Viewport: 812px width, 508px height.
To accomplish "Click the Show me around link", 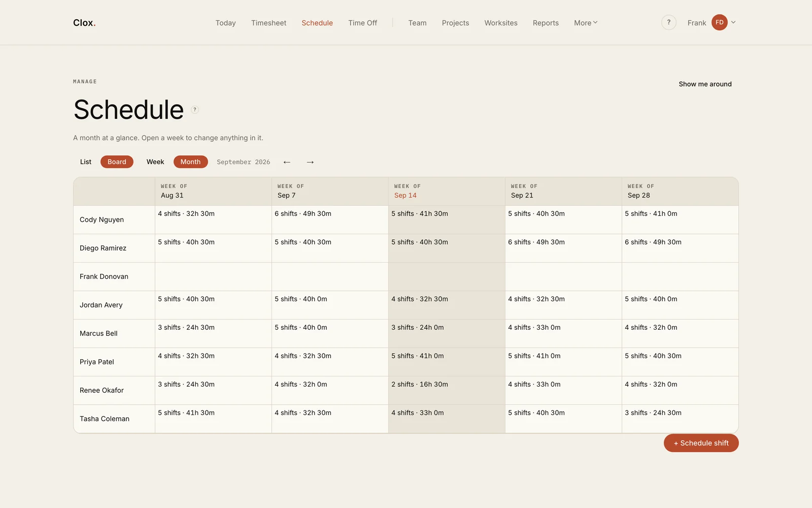I will [x=705, y=84].
